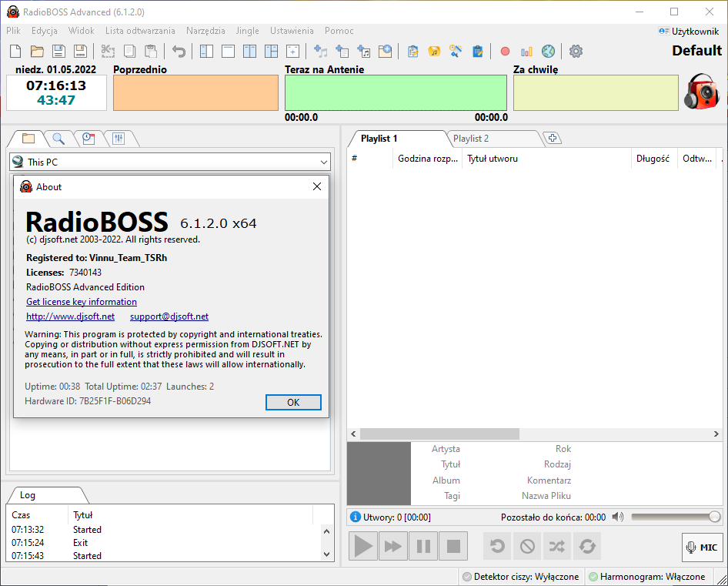
Task: Open statistics bar chart icon
Action: pos(526,51)
